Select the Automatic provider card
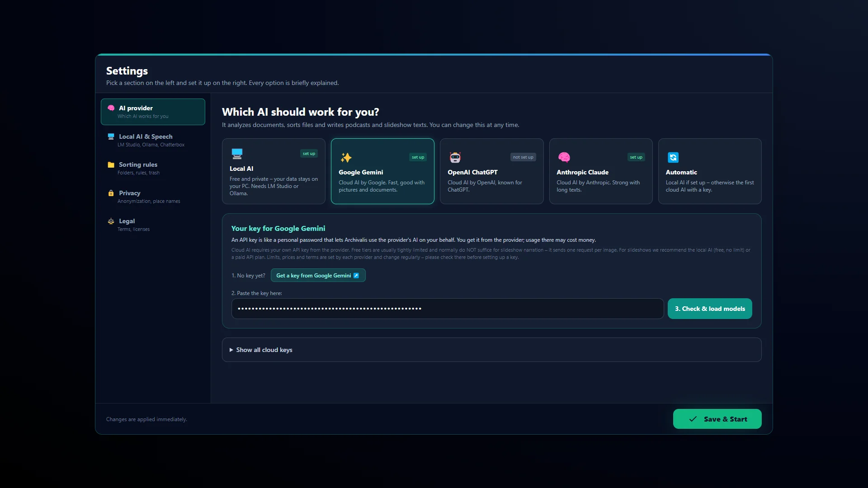Viewport: 868px width, 488px height. [x=710, y=171]
